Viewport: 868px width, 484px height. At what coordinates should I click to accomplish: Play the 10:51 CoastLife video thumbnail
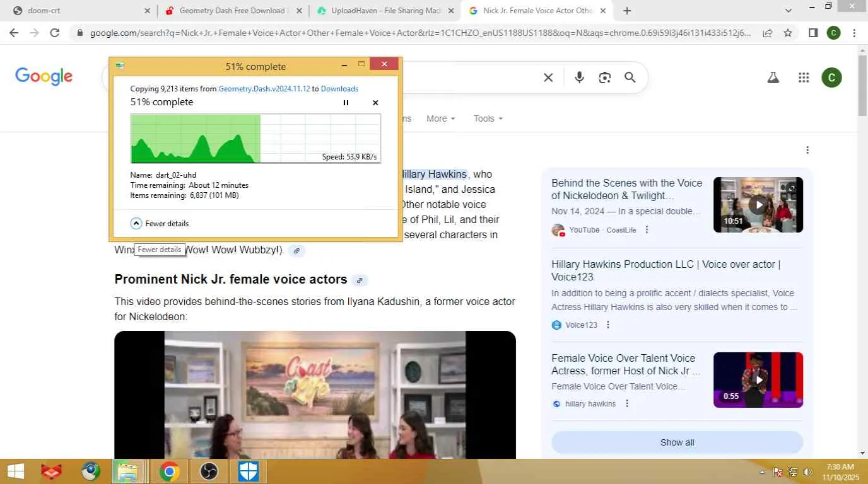tap(758, 205)
